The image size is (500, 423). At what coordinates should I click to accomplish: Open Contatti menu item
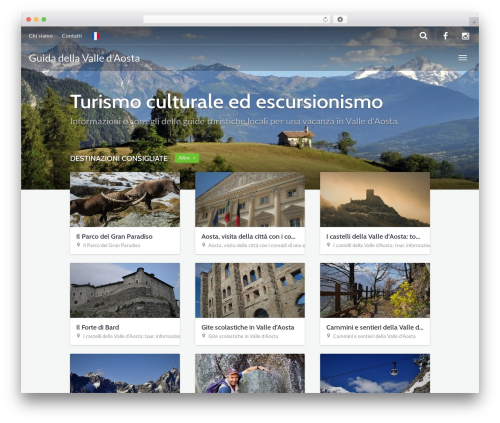coord(72,36)
